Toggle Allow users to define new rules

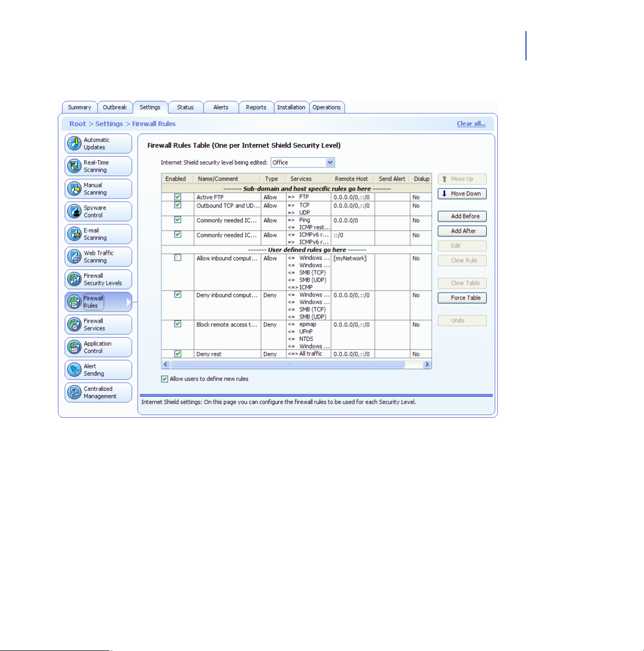(x=165, y=379)
